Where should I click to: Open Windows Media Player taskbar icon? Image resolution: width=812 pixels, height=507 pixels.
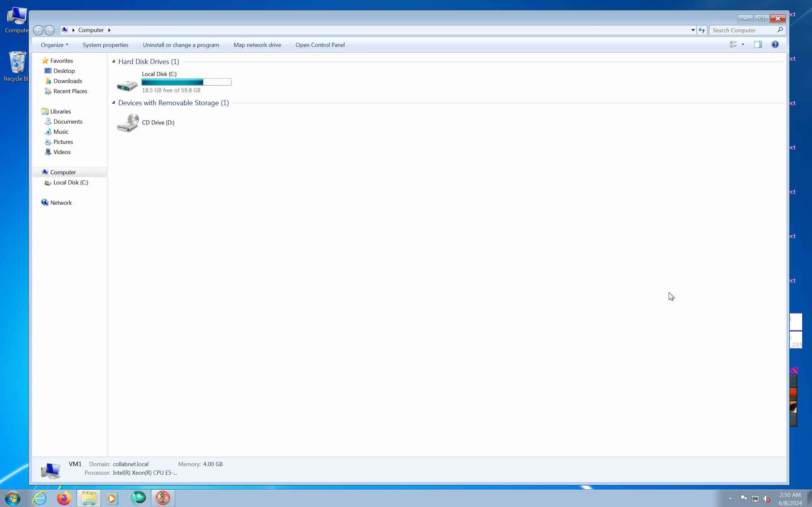(x=112, y=498)
